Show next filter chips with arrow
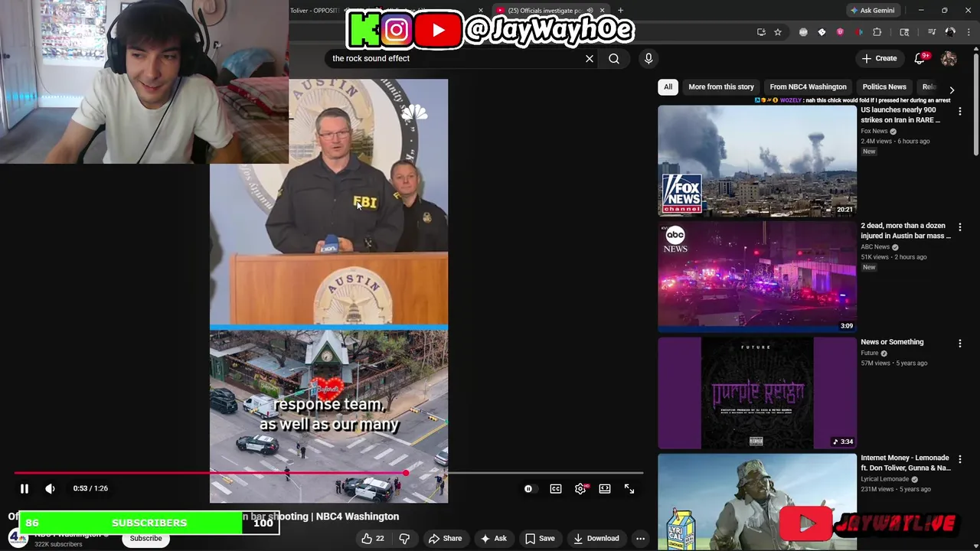 [952, 90]
